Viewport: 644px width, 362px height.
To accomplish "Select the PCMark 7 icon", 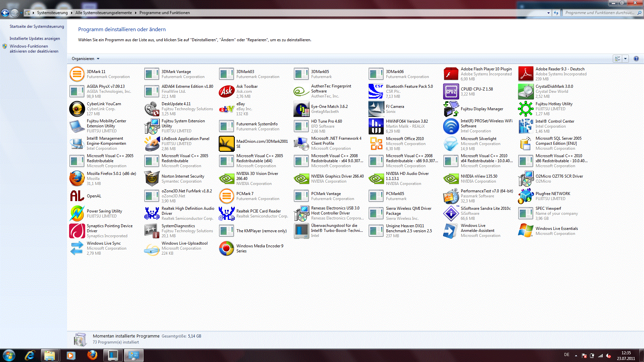I will 226,196.
